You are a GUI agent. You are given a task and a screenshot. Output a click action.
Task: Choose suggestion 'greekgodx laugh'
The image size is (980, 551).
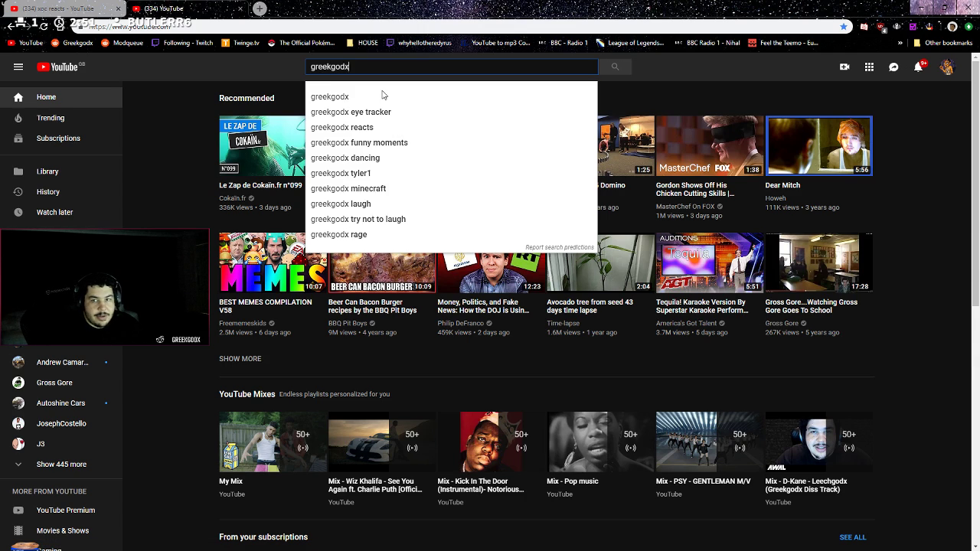coord(451,204)
